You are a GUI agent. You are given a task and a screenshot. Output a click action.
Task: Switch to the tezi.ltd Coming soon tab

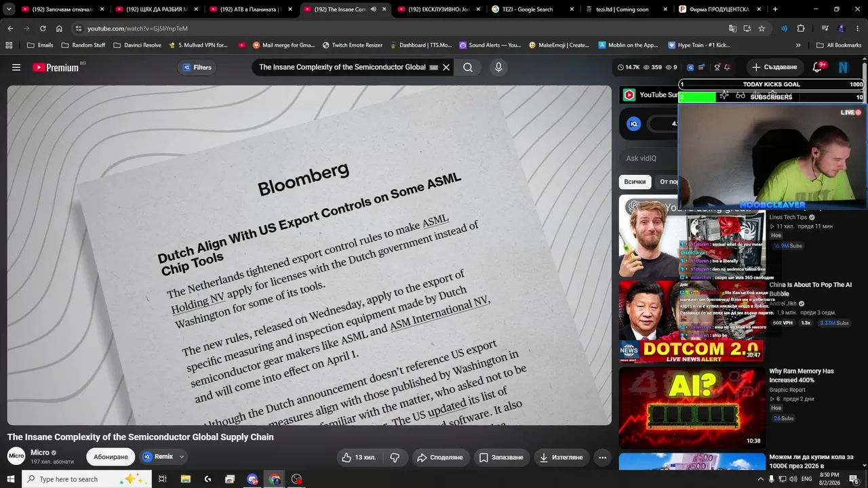coord(626,9)
